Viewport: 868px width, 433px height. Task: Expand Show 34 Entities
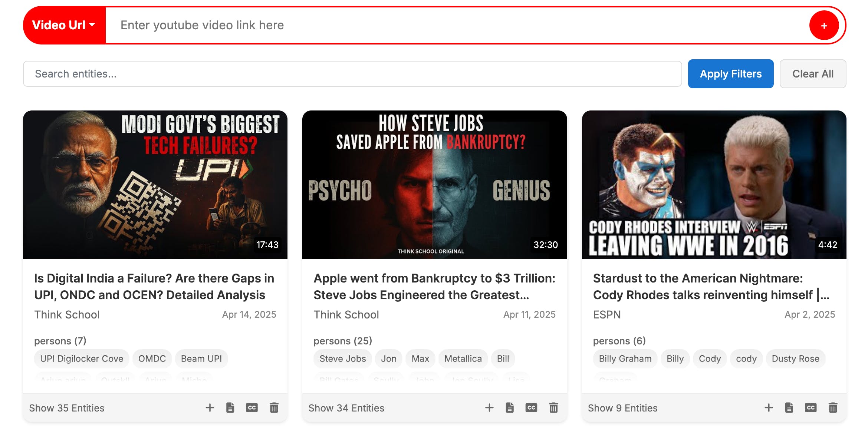[x=346, y=408]
